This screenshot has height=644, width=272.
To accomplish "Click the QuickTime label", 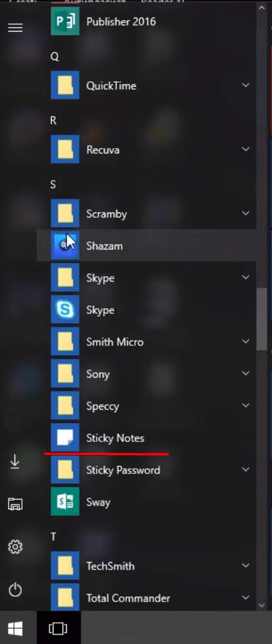I will click(x=111, y=86).
